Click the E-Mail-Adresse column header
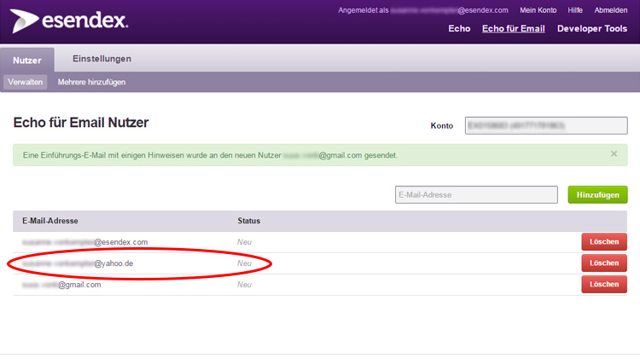The width and height of the screenshot is (640, 364). pyautogui.click(x=50, y=221)
